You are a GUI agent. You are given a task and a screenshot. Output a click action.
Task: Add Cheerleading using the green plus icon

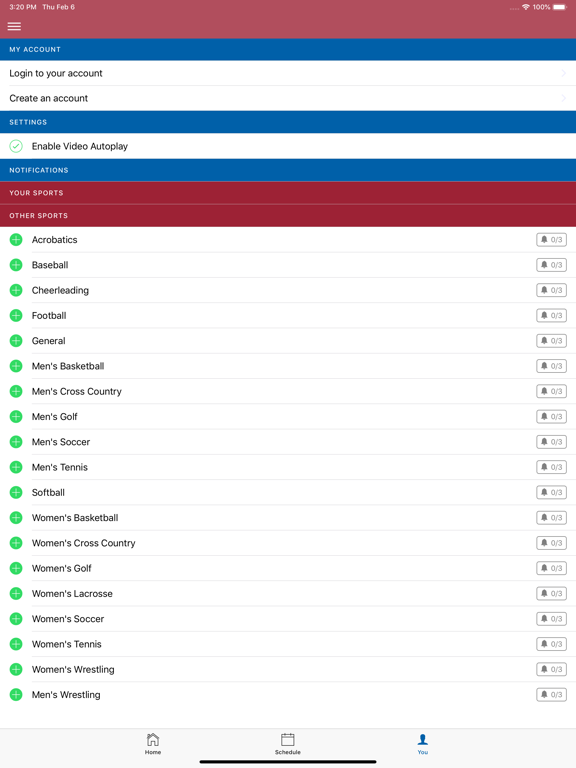[16, 290]
